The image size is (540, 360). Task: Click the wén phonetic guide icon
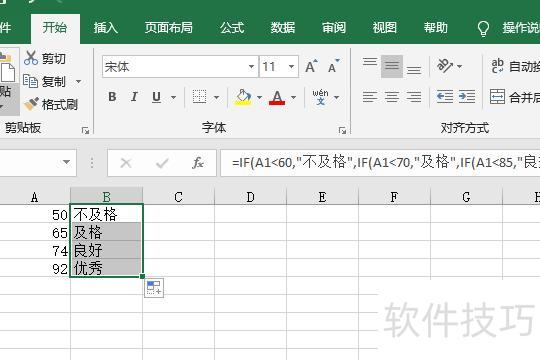pos(321,97)
